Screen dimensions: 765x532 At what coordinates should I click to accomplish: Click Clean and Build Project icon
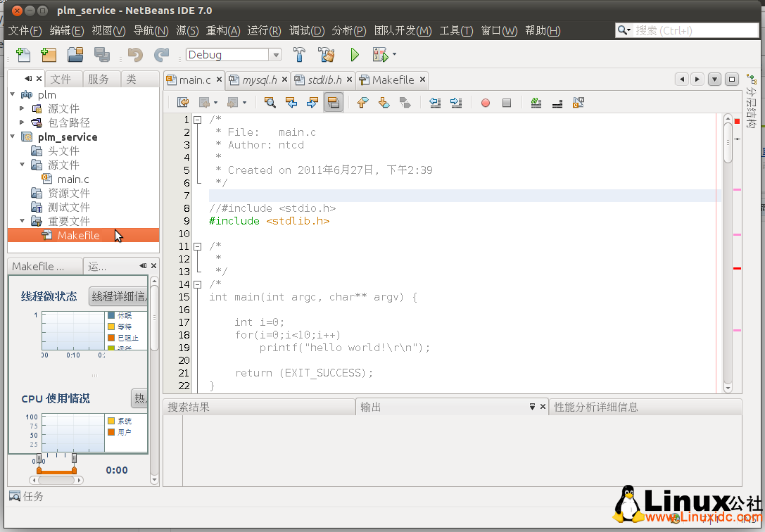(326, 55)
